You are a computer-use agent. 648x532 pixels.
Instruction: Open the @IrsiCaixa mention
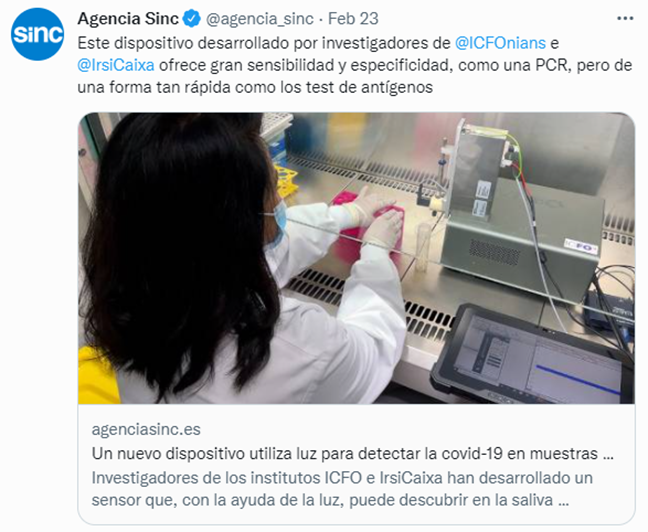(116, 65)
